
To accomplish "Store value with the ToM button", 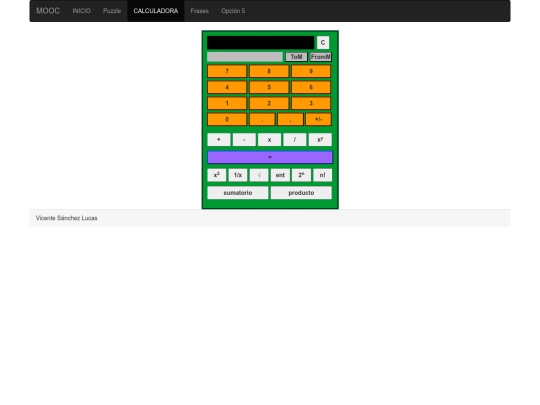I will click(296, 57).
